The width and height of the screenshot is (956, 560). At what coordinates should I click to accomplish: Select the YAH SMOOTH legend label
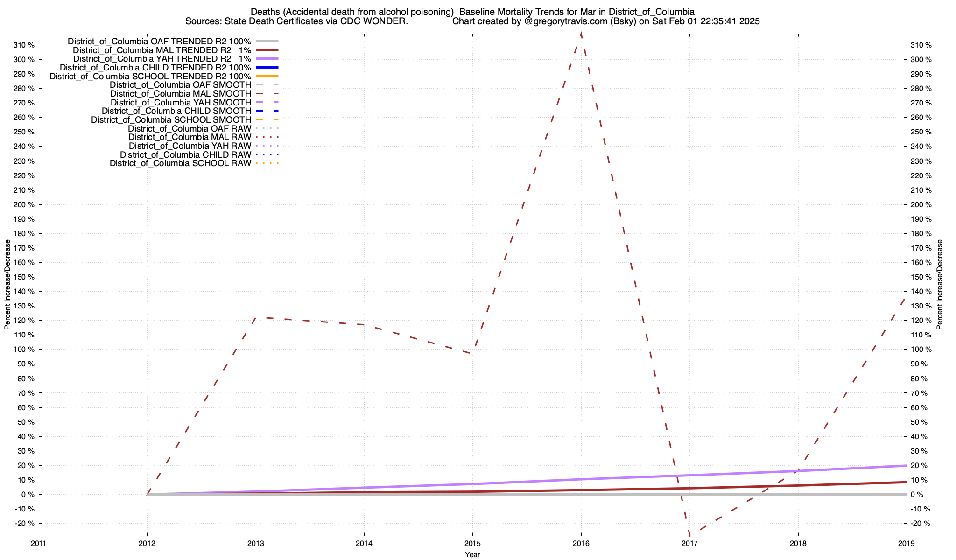coord(181,103)
